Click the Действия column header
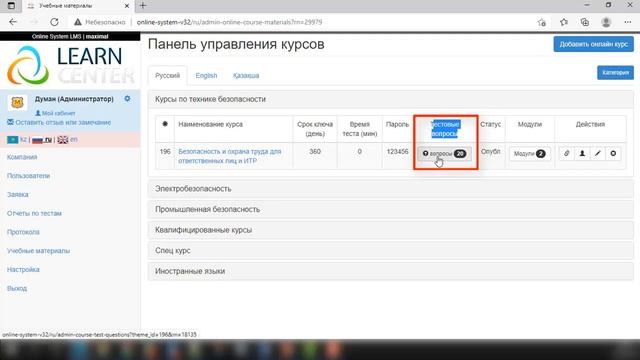Image resolution: width=640 pixels, height=360 pixels. tap(590, 124)
